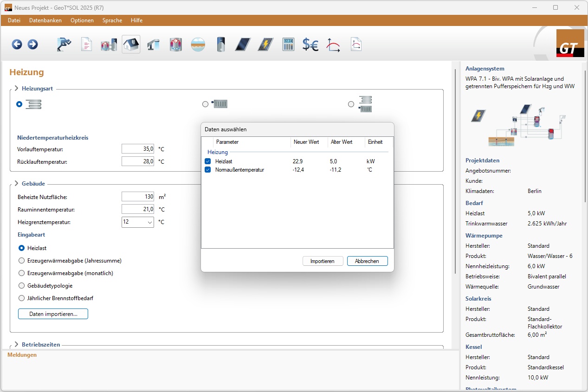Open the Datenbanken menu
Viewport: 588px width, 392px height.
pyautogui.click(x=45, y=20)
